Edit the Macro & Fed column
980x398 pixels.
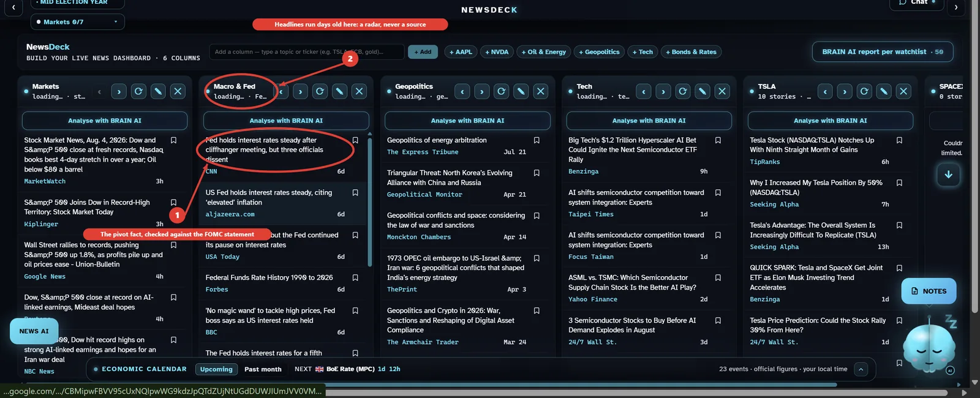click(339, 91)
